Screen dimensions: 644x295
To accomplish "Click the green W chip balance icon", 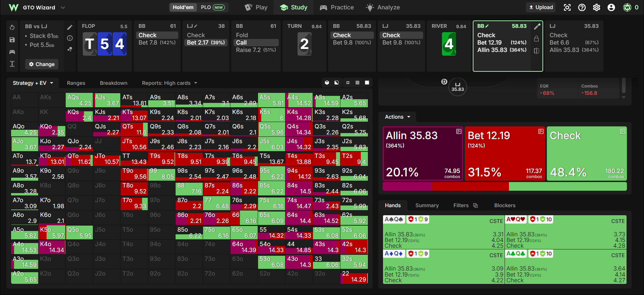I will click(x=627, y=7).
